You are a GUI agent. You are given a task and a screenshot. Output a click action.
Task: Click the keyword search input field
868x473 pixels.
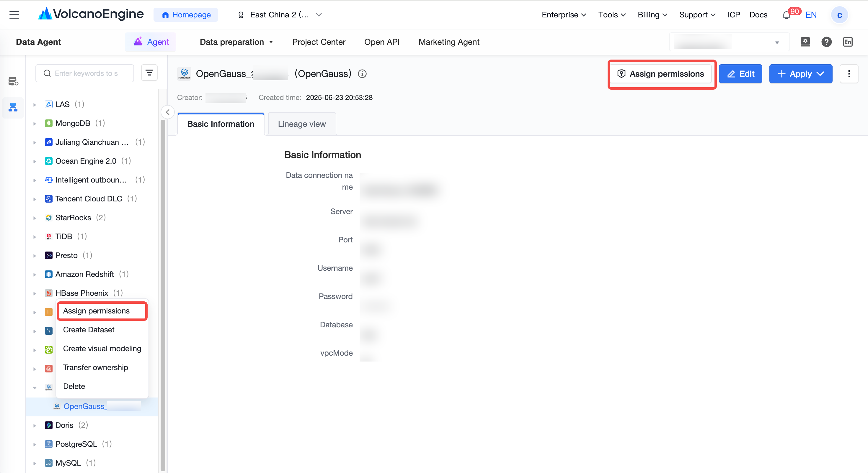tap(84, 73)
